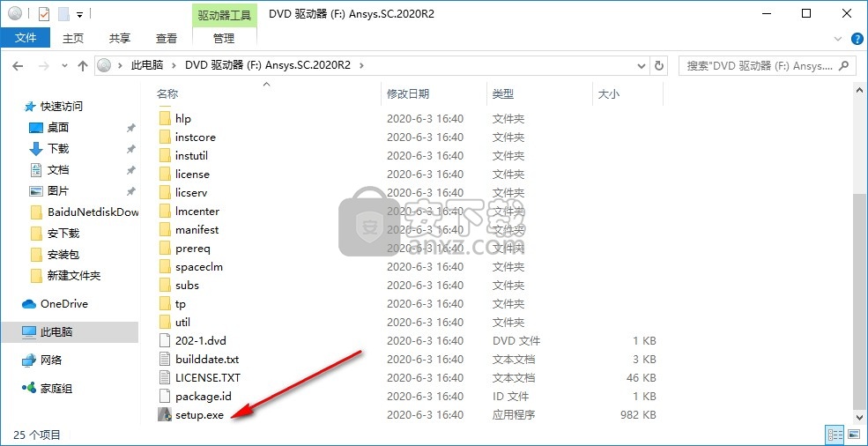Image resolution: width=868 pixels, height=446 pixels.
Task: Open 新建文件夹 in navigation pane
Action: point(74,275)
